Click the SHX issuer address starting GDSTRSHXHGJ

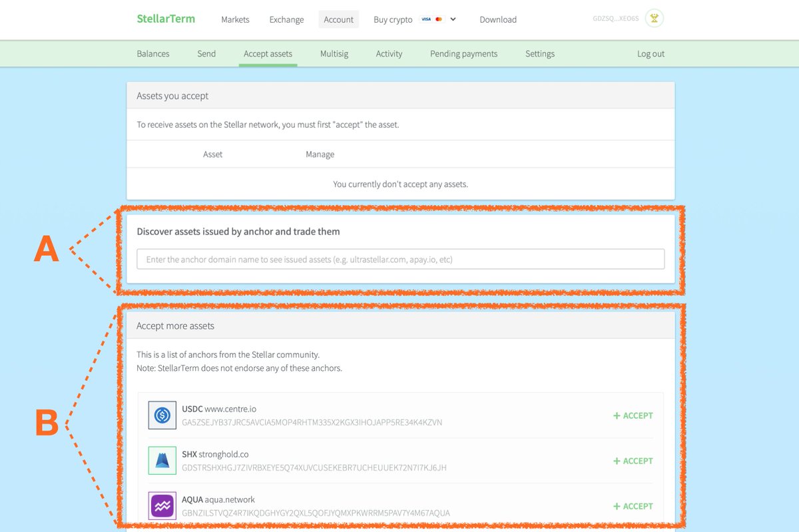(314, 468)
